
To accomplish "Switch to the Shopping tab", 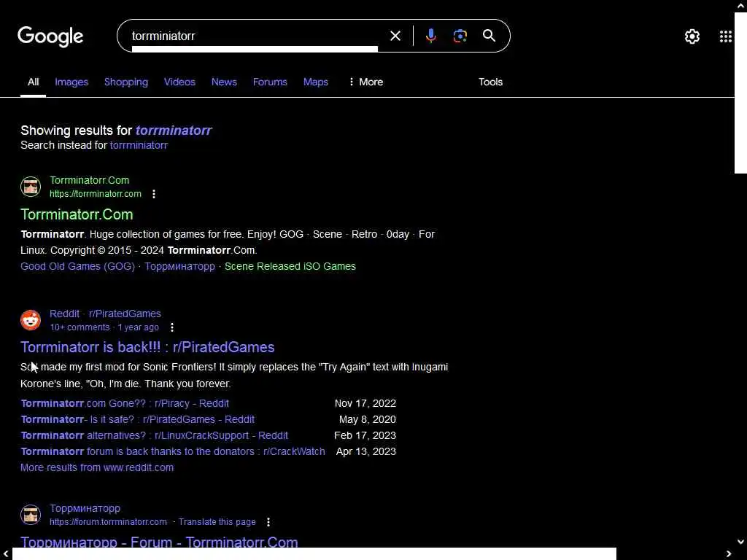I will [125, 82].
